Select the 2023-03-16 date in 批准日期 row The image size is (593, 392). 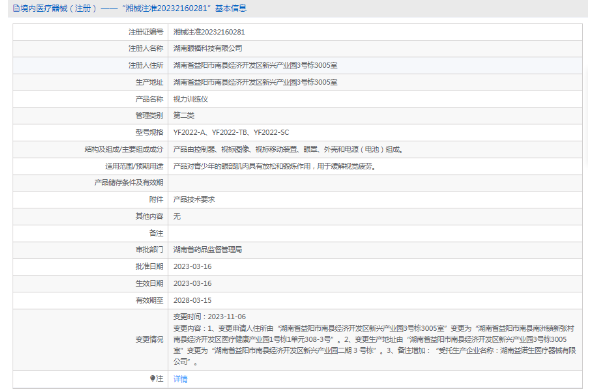point(192,266)
